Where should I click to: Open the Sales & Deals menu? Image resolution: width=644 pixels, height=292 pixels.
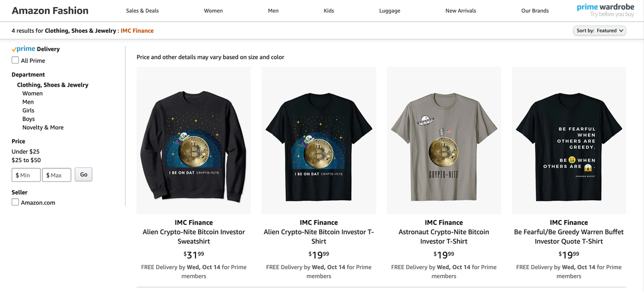[x=142, y=11]
